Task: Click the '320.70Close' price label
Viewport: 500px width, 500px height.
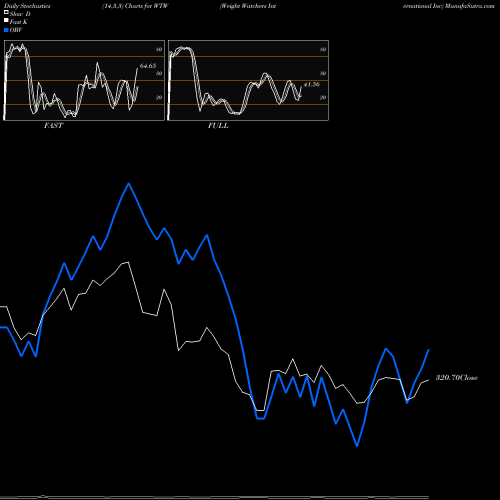Action: click(x=457, y=378)
